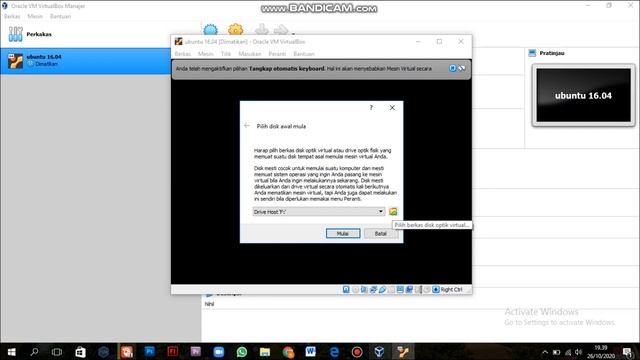
Task: Open Bandicam recorder from the taskbar
Action: 357,352
